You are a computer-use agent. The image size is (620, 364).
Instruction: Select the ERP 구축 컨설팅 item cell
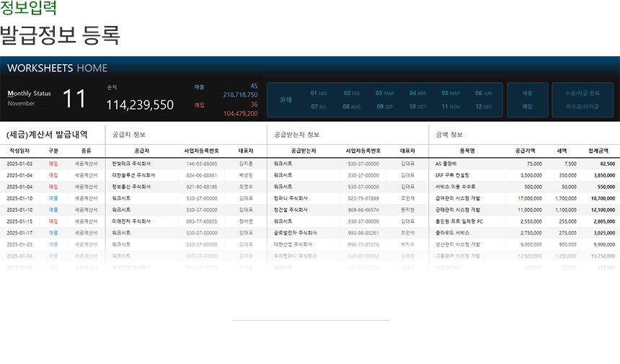(452, 175)
